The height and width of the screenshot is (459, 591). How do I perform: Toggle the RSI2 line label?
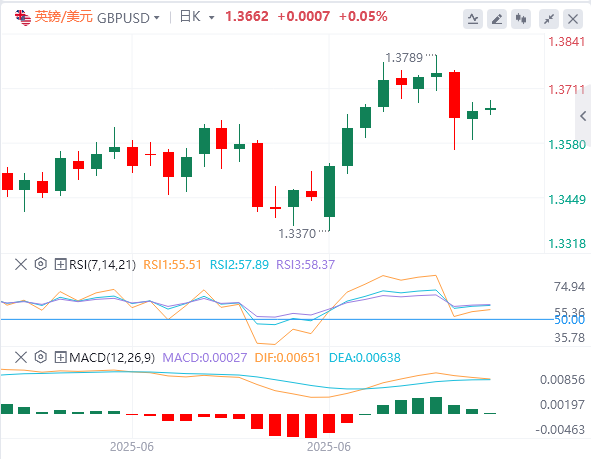[x=239, y=265]
